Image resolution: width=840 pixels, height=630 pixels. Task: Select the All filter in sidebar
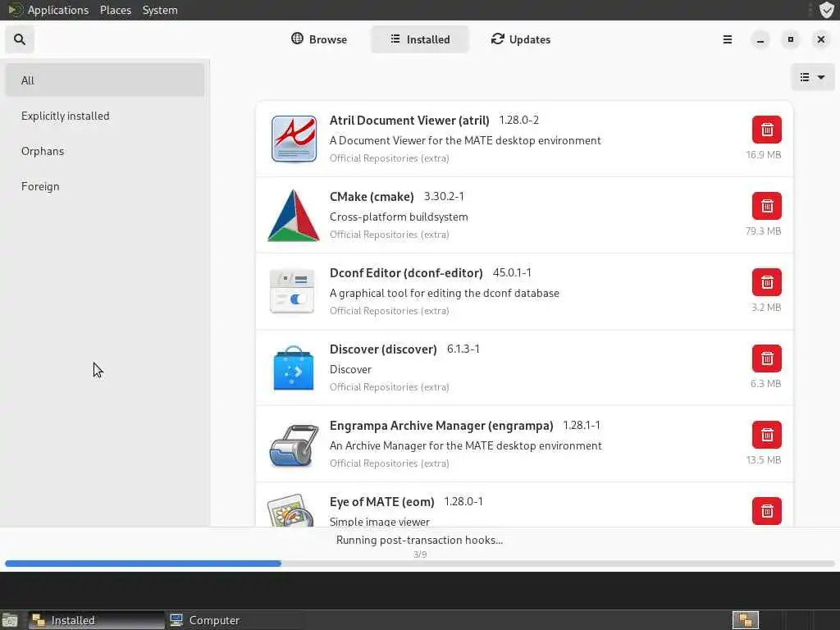(105, 80)
